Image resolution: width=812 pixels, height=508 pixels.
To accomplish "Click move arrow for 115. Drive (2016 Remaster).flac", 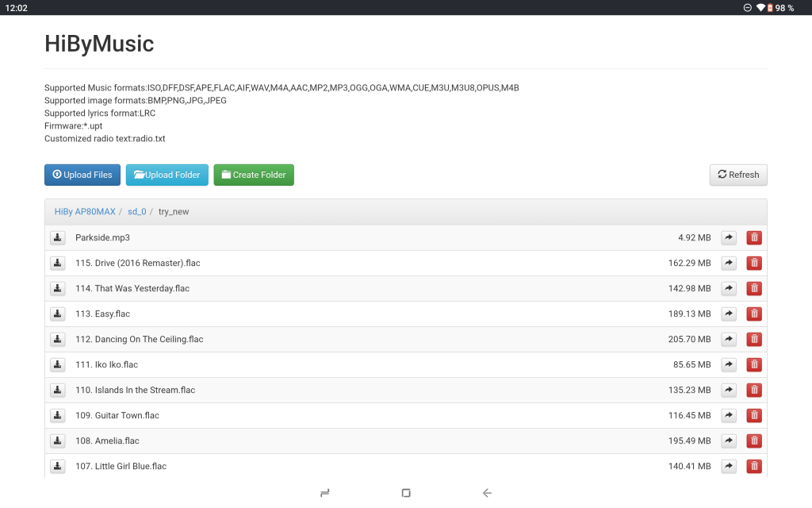I will click(729, 263).
